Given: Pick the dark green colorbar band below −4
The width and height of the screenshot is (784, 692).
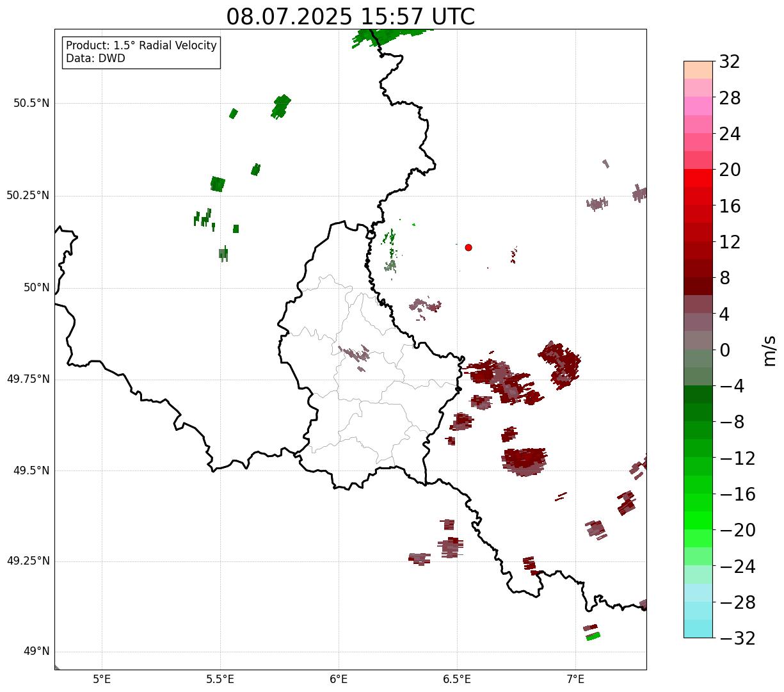Looking at the screenshot, I should pyautogui.click(x=698, y=394).
